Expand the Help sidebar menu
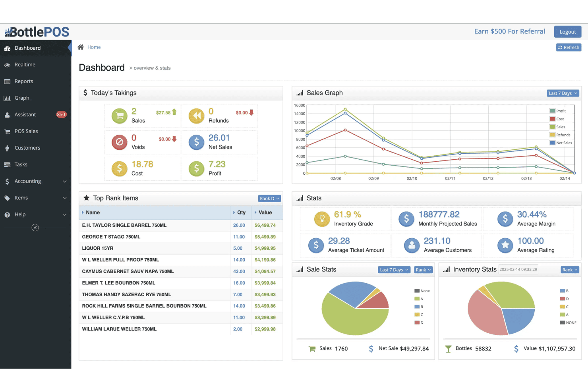Screen dimensions: 588x392 36,214
